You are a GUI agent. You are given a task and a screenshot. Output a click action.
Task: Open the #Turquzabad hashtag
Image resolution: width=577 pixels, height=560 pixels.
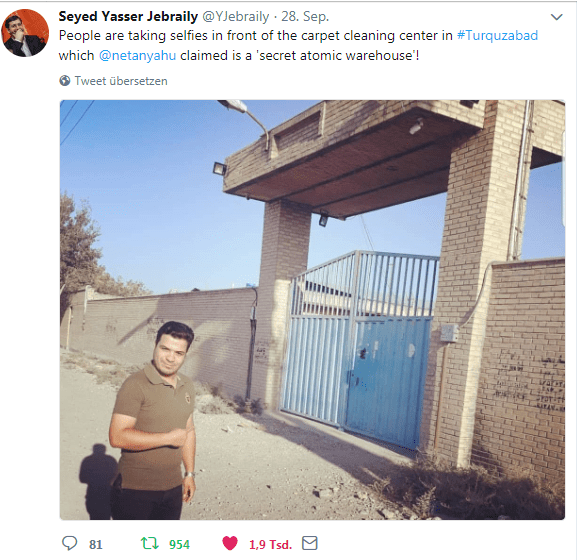click(x=497, y=36)
